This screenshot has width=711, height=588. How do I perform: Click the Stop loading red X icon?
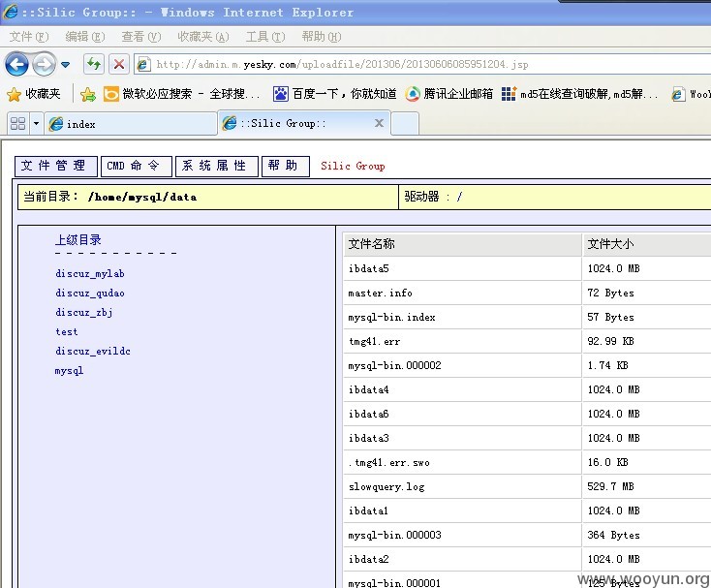[x=119, y=64]
